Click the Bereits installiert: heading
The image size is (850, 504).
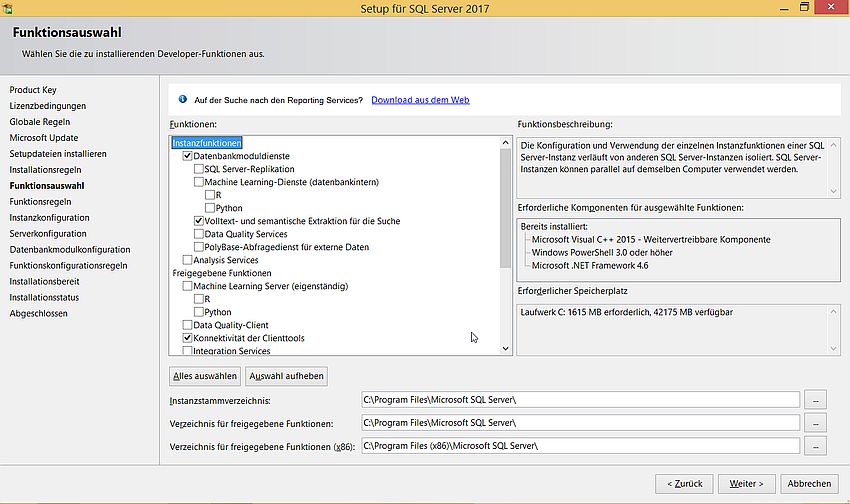(554, 227)
